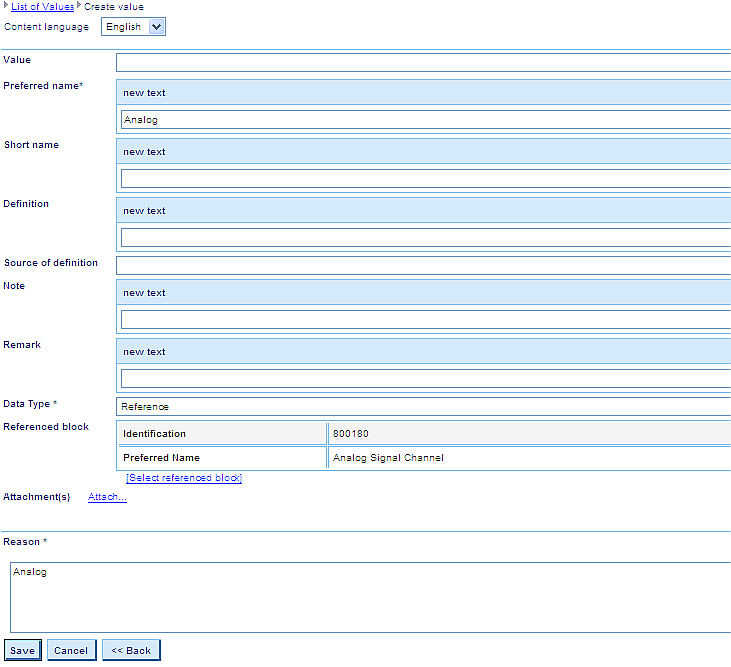Select the Definition text input
The image size is (731, 667).
coord(426,238)
